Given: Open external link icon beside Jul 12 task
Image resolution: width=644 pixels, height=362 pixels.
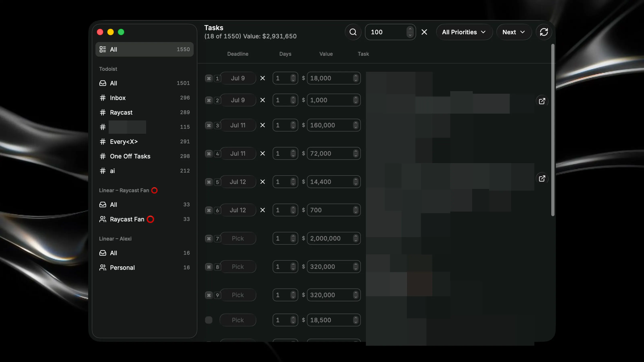Looking at the screenshot, I should [542, 178].
